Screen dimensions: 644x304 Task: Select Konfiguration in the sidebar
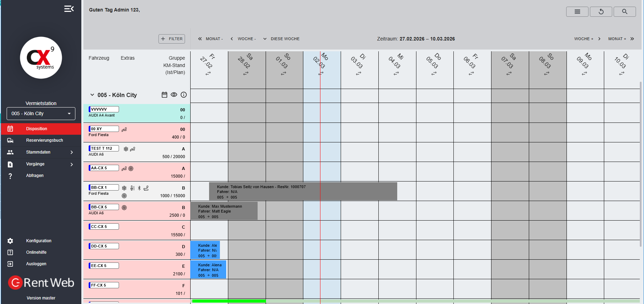tap(38, 241)
